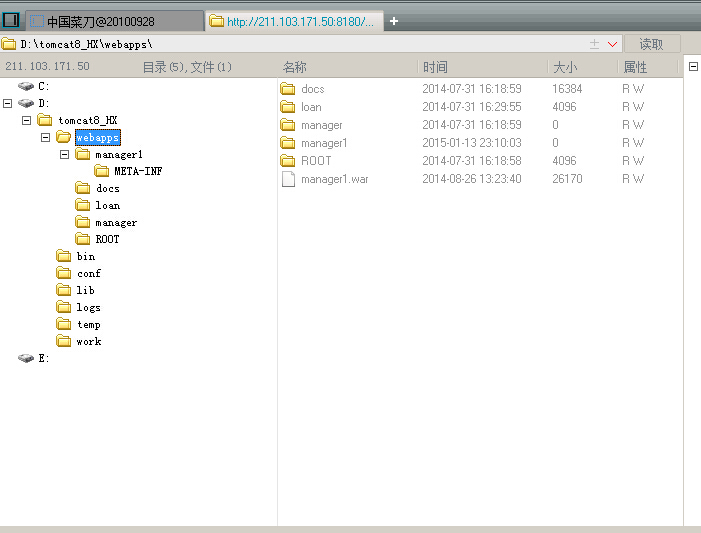Click size value 26170
The height and width of the screenshot is (533, 701).
(567, 179)
